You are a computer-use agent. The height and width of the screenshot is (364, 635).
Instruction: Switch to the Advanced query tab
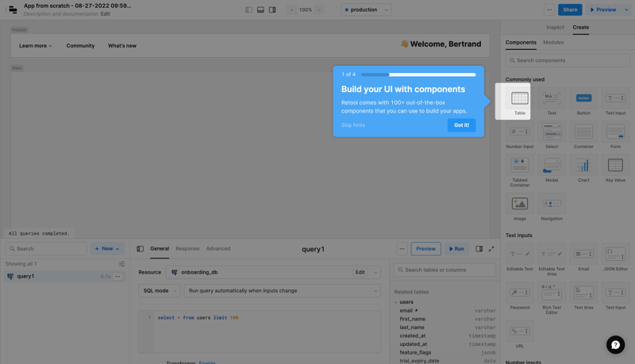(x=218, y=249)
